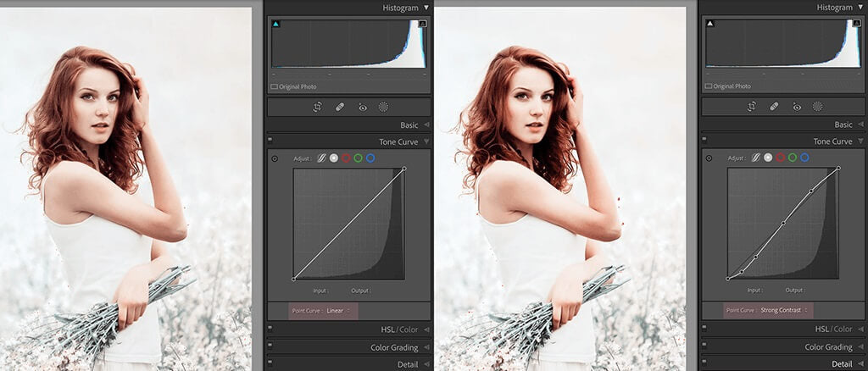Choose green channel circle in Linear curve panel
Viewport: 868px width, 371px height.
359,158
